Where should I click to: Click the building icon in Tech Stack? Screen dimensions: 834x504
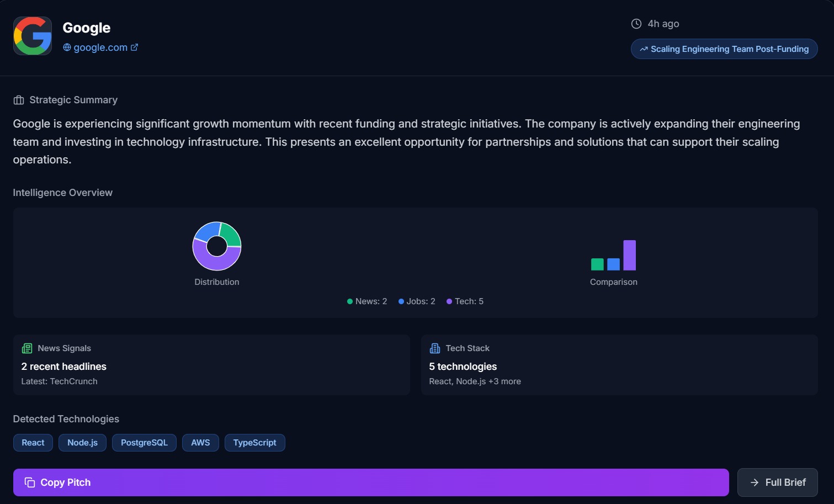click(435, 348)
